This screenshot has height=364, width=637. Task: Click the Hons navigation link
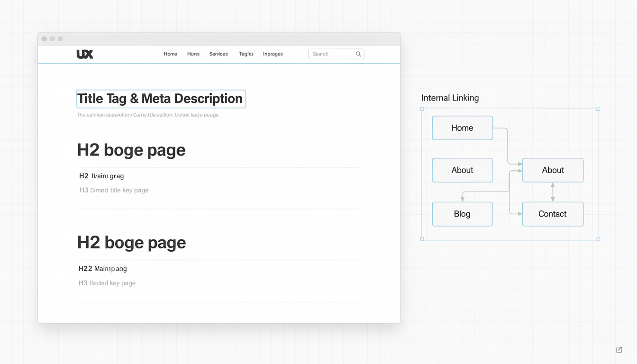click(193, 54)
